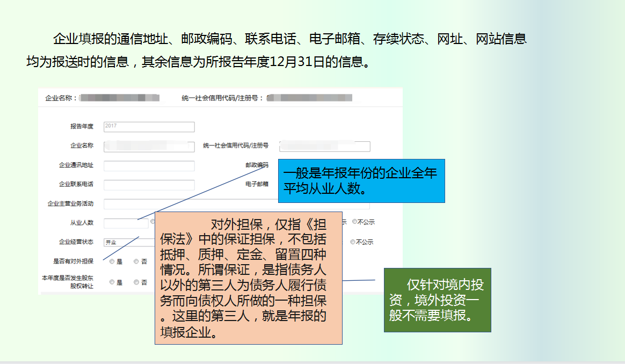Select 是 for 本年度股东股权转让

pyautogui.click(x=112, y=282)
